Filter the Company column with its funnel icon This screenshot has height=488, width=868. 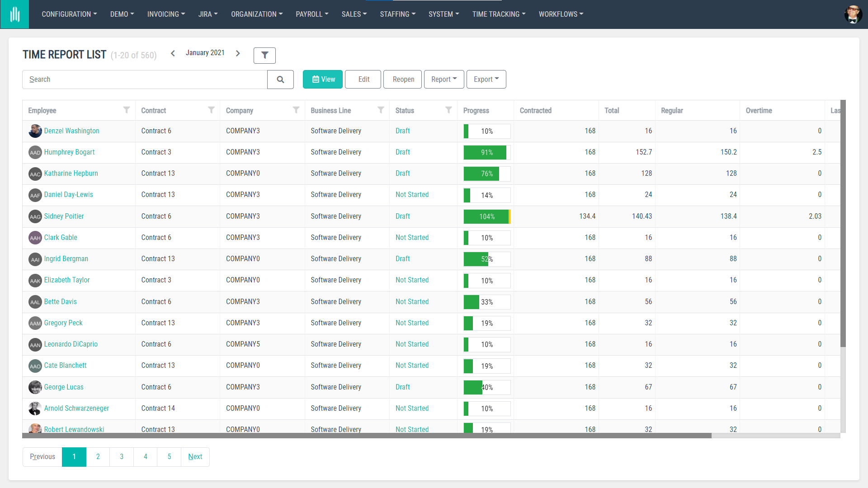point(296,110)
